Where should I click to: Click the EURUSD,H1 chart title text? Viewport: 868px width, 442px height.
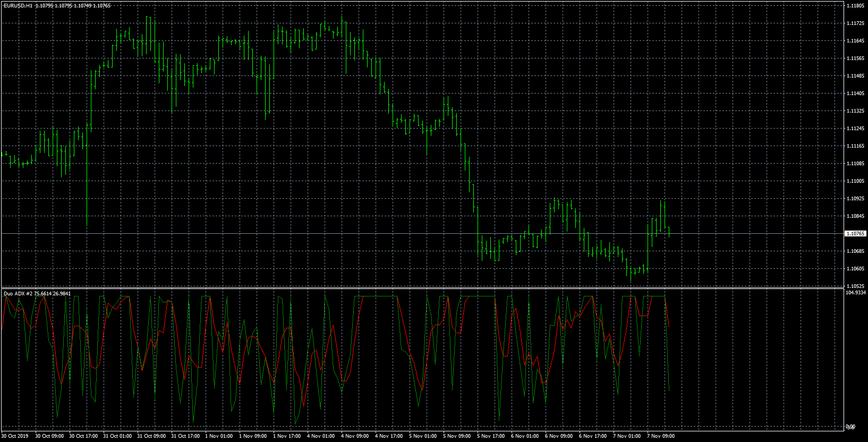click(18, 5)
